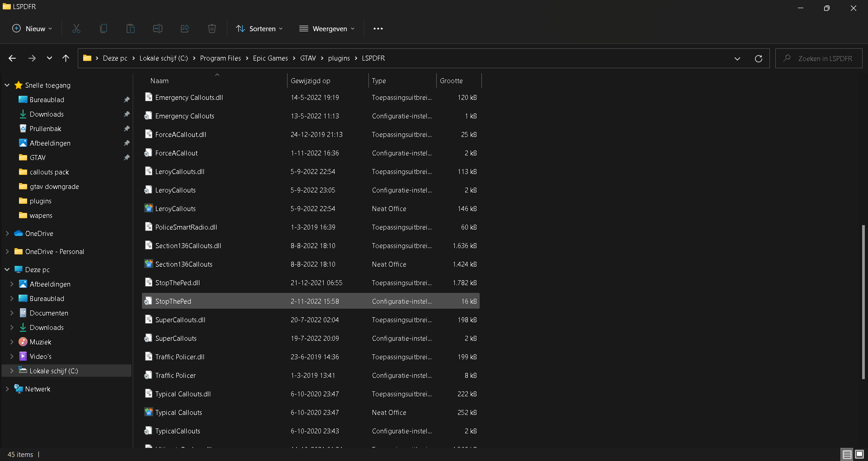This screenshot has height=461, width=868.
Task: Switch to large thumbnails view in status bar
Action: (859, 454)
